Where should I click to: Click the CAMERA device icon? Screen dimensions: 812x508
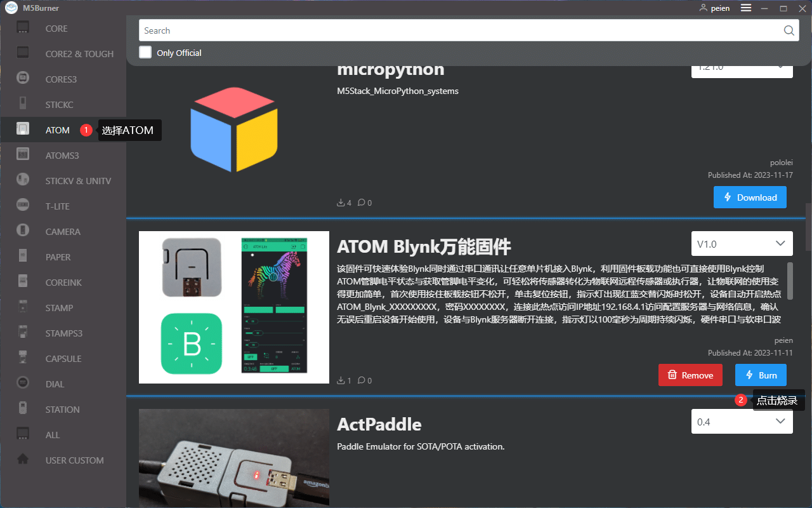[x=22, y=231]
